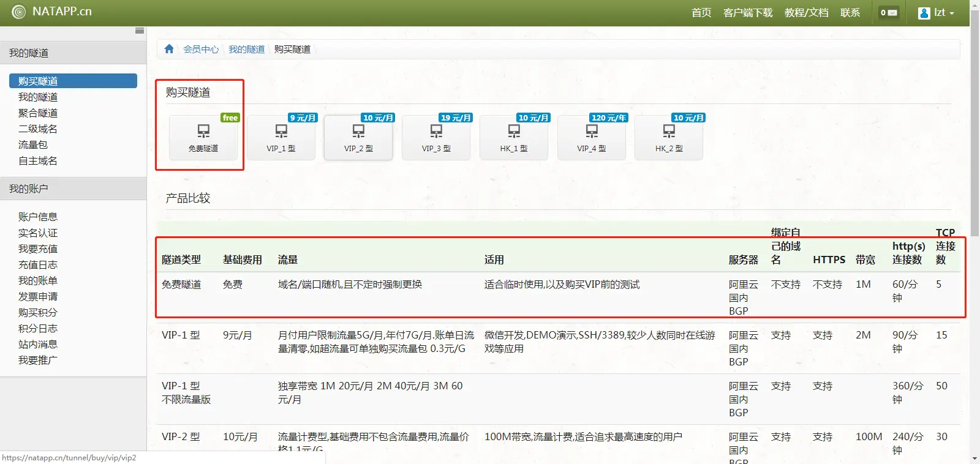980x464 pixels.
Task: Open 我的账单 in the sidebar
Action: (x=38, y=280)
